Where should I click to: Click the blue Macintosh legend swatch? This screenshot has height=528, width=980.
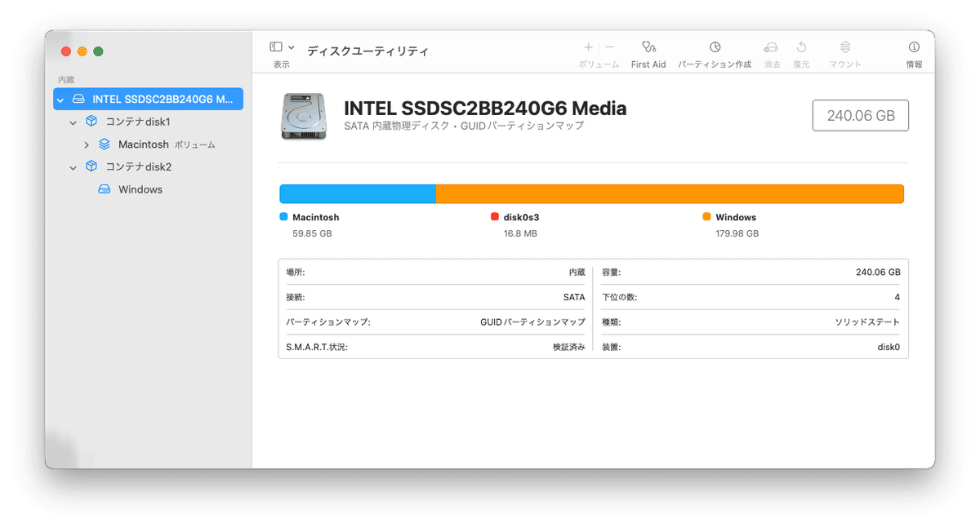click(283, 217)
